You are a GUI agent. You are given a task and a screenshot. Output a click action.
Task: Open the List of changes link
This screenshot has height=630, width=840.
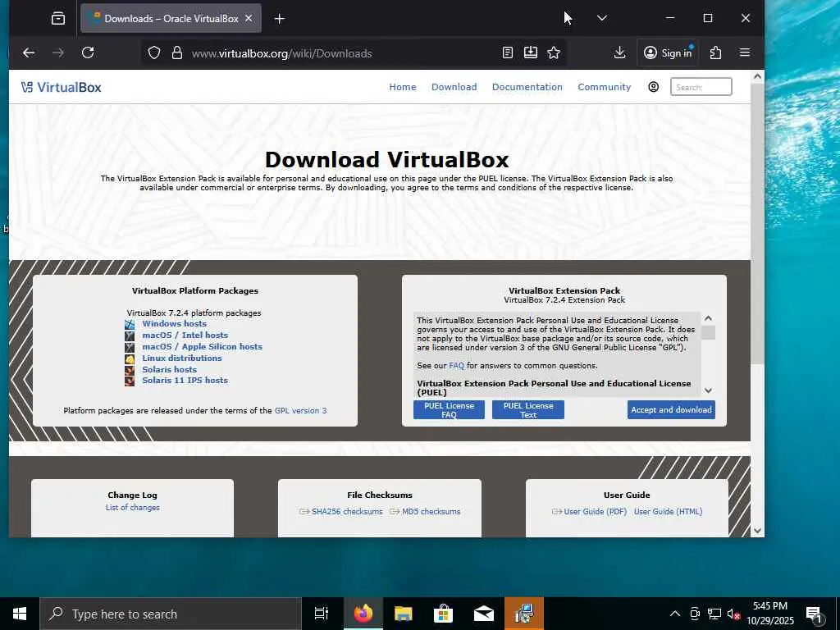coord(132,507)
